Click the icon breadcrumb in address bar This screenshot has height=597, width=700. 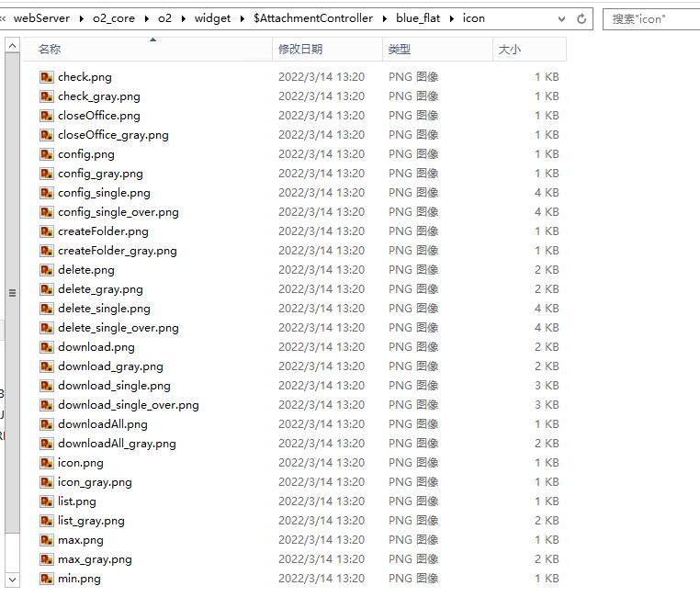474,18
